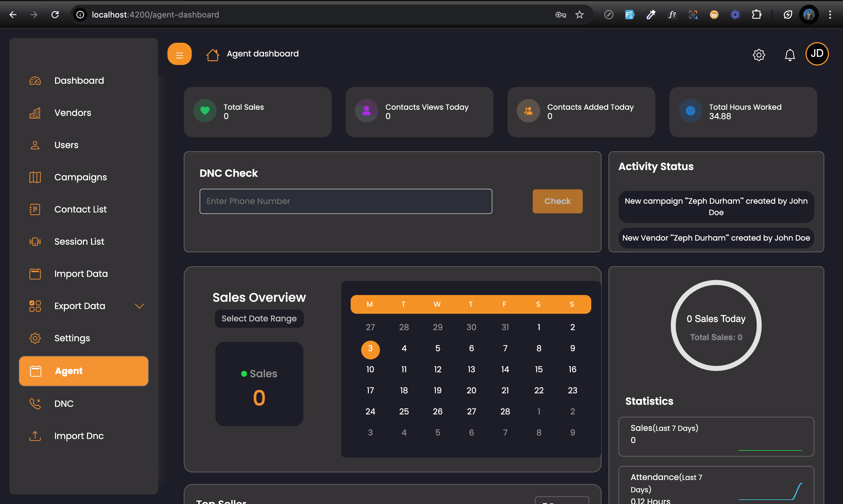
Task: Open the Select Date Range picker
Action: (x=259, y=318)
